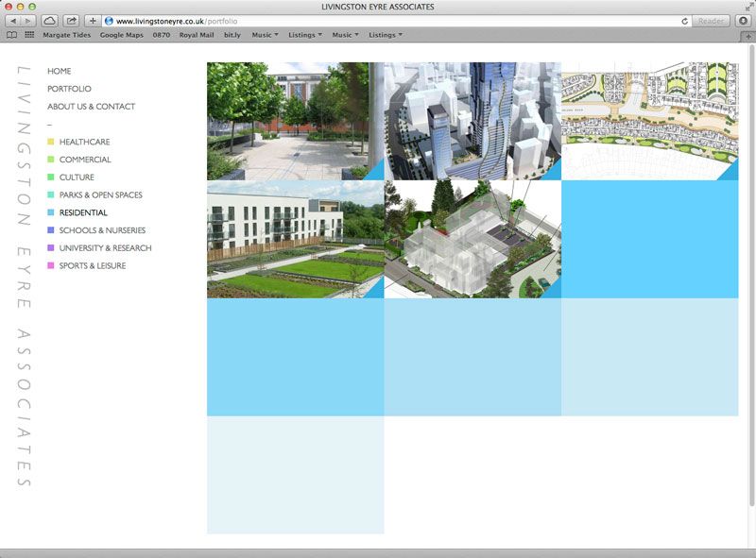Click the Share icon in toolbar
756x558 pixels.
coord(71,21)
